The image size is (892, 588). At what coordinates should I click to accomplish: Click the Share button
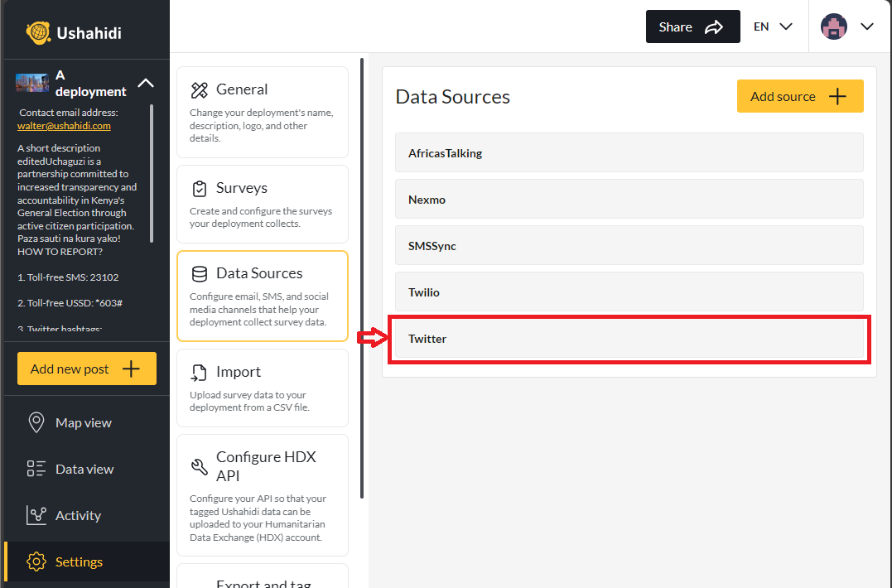692,26
